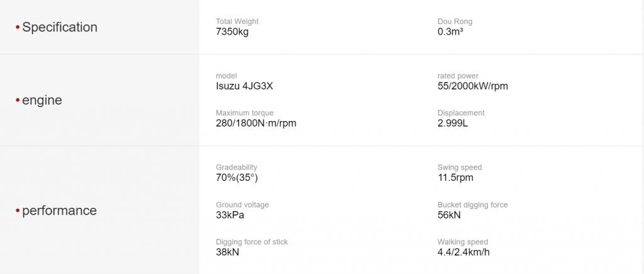Click the Ground voltage 33kPa value
Screen dimensions: 644x274
(230, 215)
